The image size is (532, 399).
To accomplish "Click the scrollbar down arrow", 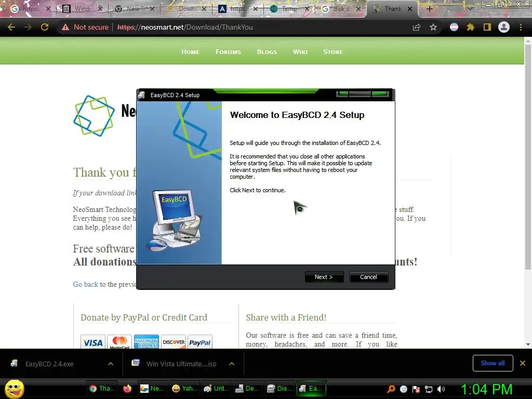I will pos(528,344).
